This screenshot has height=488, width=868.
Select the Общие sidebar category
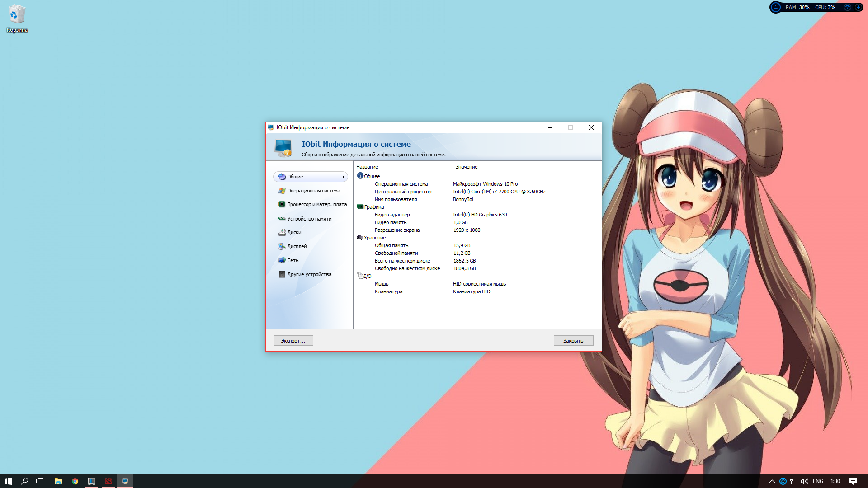tap(310, 177)
